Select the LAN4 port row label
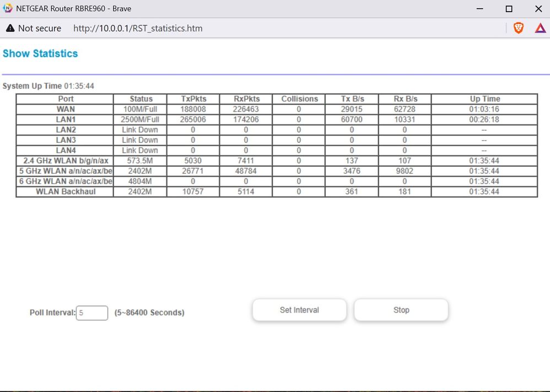 (66, 150)
